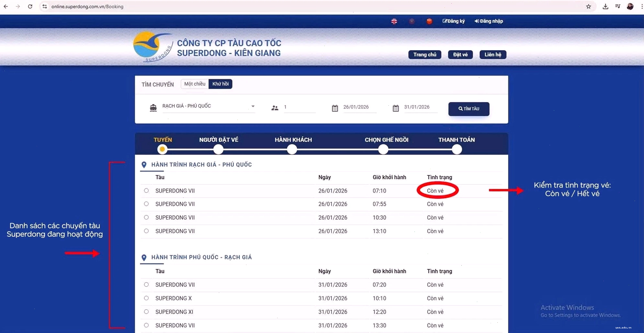Viewport: 644px width, 333px height.
Task: Click the ferry icon beside the route selector
Action: click(153, 108)
